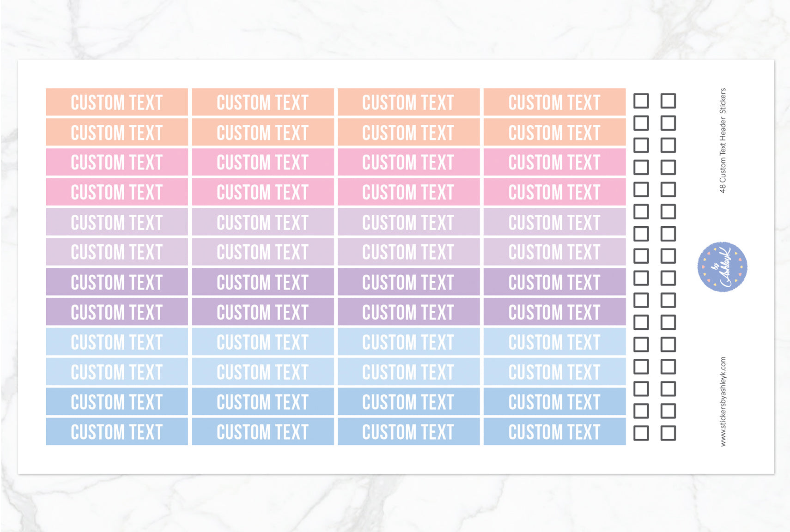Click the round blue Ashley K logo
The width and height of the screenshot is (790, 532).
pos(722,267)
